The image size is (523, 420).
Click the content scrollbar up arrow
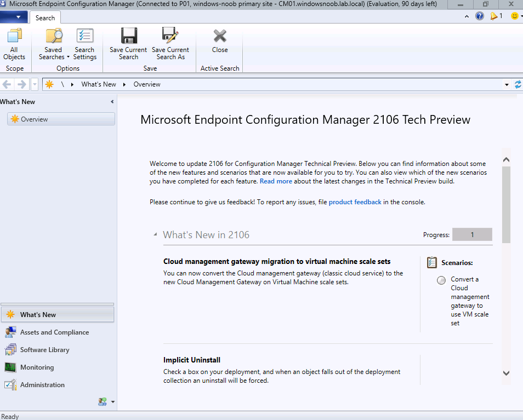coord(506,159)
